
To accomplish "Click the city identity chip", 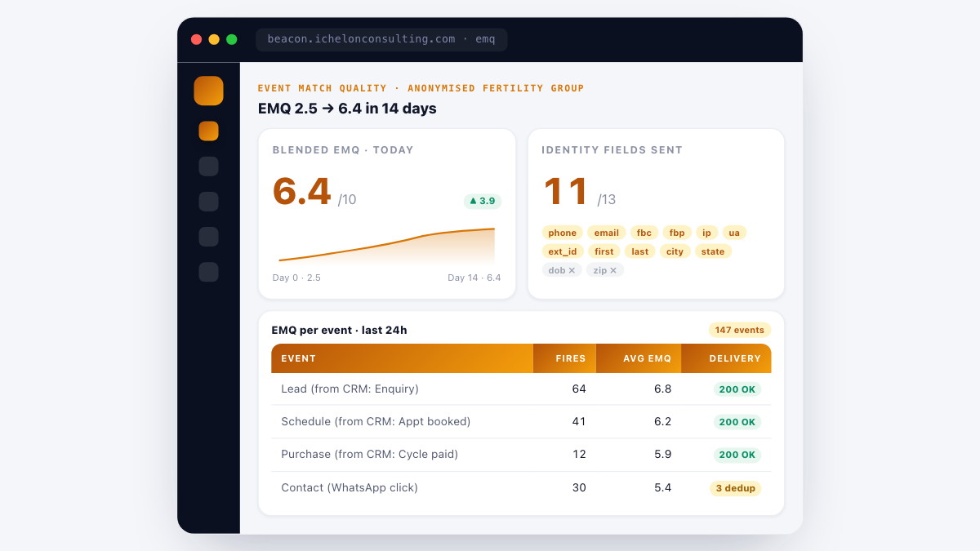I will (x=675, y=251).
